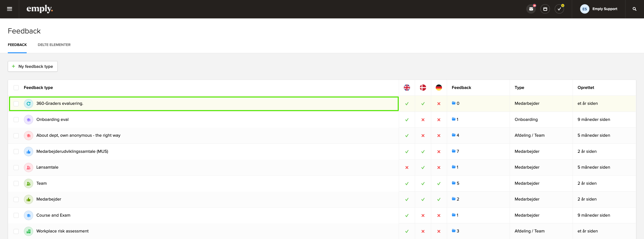Click the search magnifier icon
The height and width of the screenshot is (239, 644).
pyautogui.click(x=634, y=9)
